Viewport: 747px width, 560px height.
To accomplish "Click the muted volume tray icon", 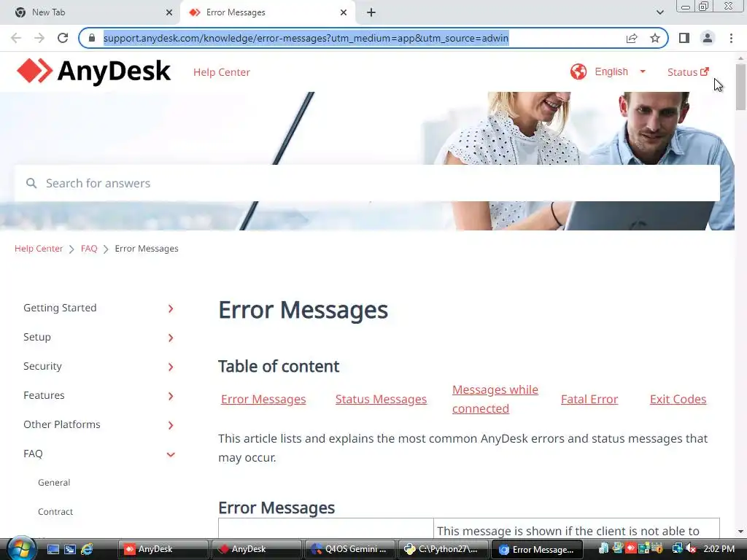I will tap(691, 549).
